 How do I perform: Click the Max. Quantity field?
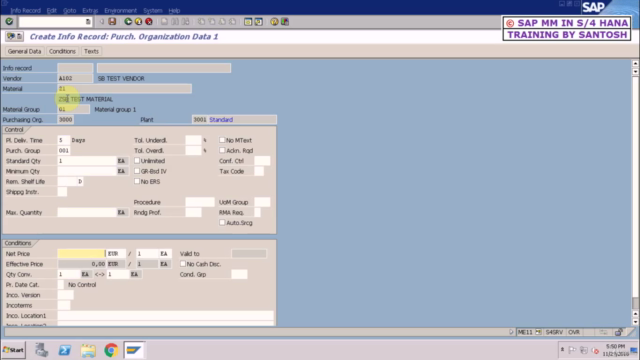tap(87, 212)
